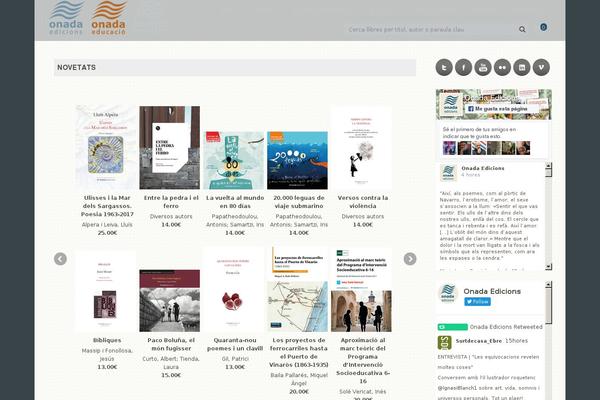This screenshot has width=600, height=400.
Task: Open 'Aproximació al marc teòric' book cover
Action: [361, 290]
